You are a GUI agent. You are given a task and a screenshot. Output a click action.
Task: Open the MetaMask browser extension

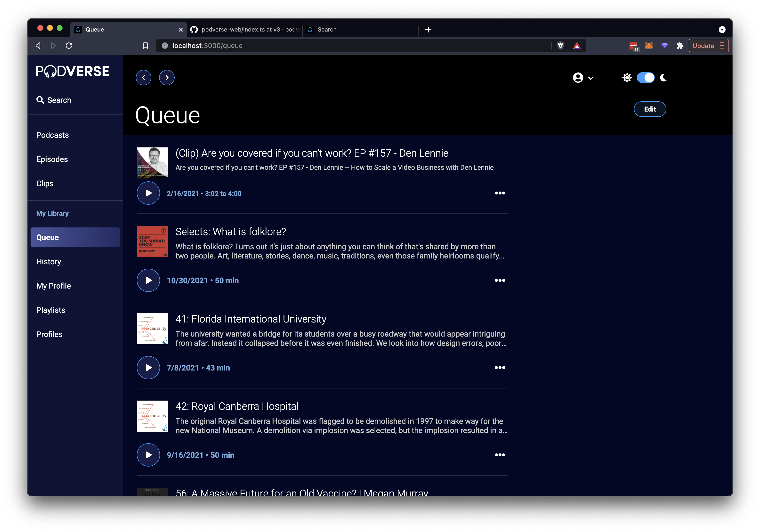[x=648, y=45]
